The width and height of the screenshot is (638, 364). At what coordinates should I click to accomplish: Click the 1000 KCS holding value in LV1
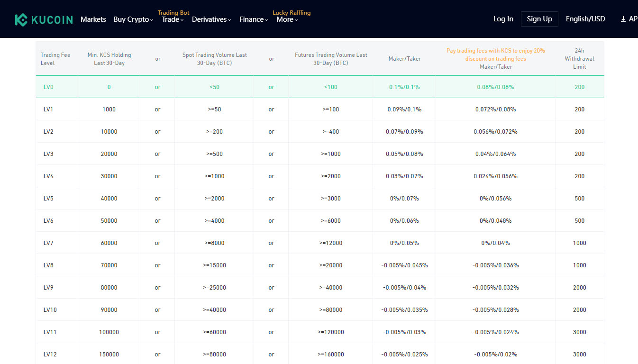pos(109,109)
